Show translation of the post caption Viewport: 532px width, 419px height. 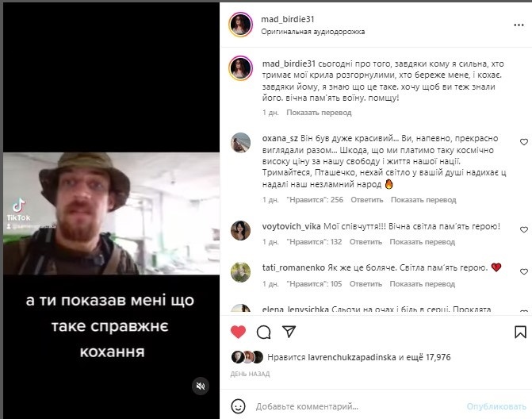tap(319, 113)
